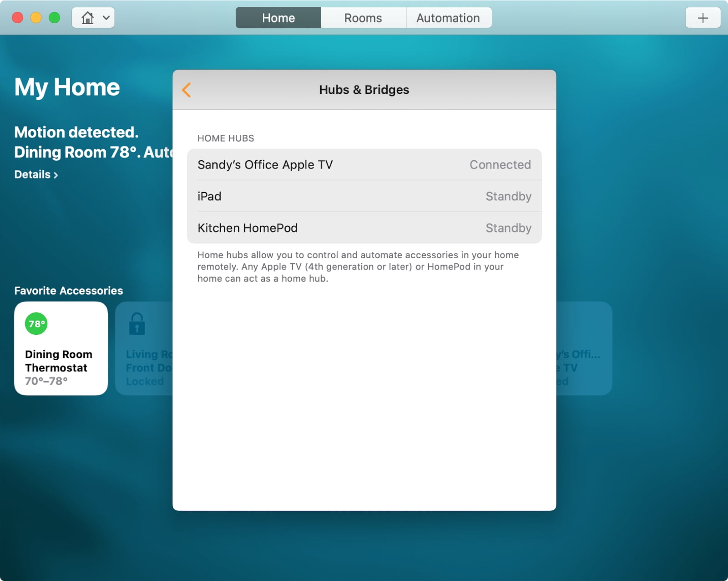Image resolution: width=728 pixels, height=581 pixels.
Task: Click the green fullscreen window button
Action: point(55,18)
